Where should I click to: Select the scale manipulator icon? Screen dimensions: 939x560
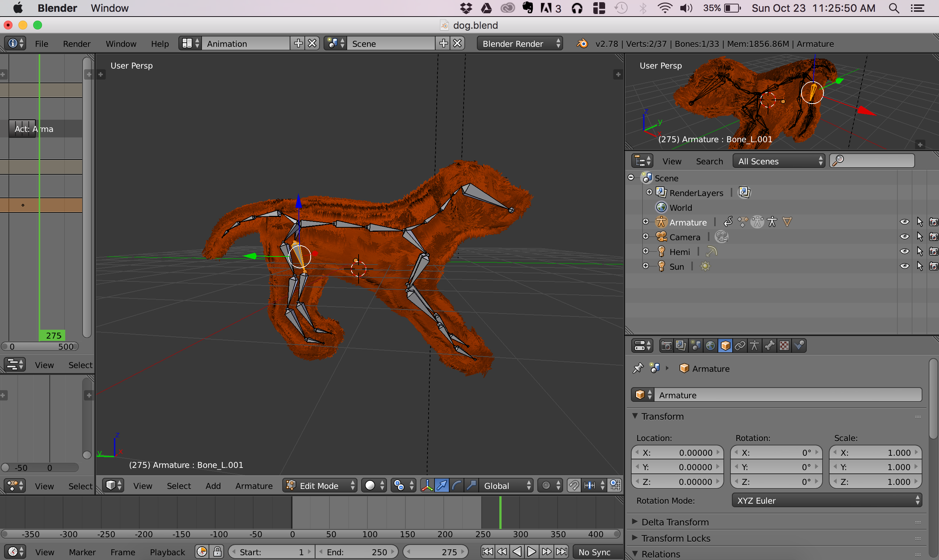point(471,486)
